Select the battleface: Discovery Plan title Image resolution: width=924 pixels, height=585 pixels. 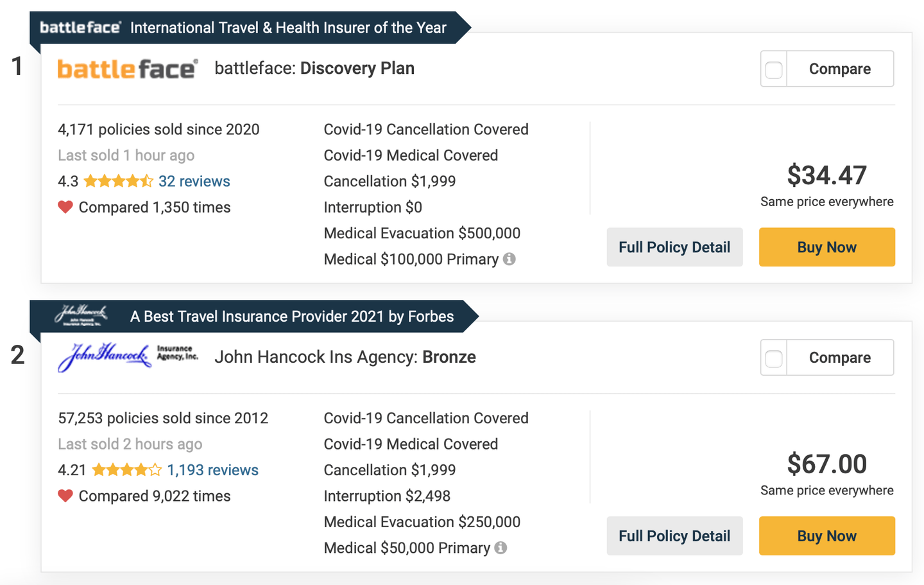tap(314, 69)
